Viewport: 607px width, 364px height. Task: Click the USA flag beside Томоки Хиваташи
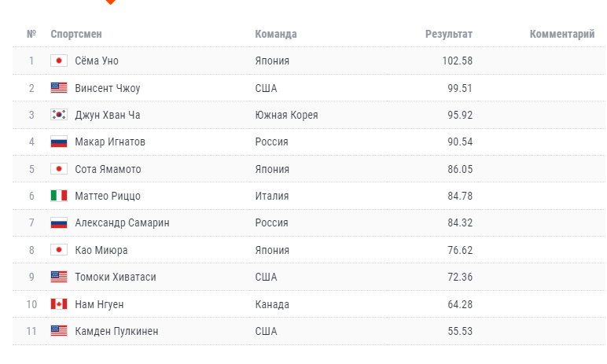click(59, 277)
